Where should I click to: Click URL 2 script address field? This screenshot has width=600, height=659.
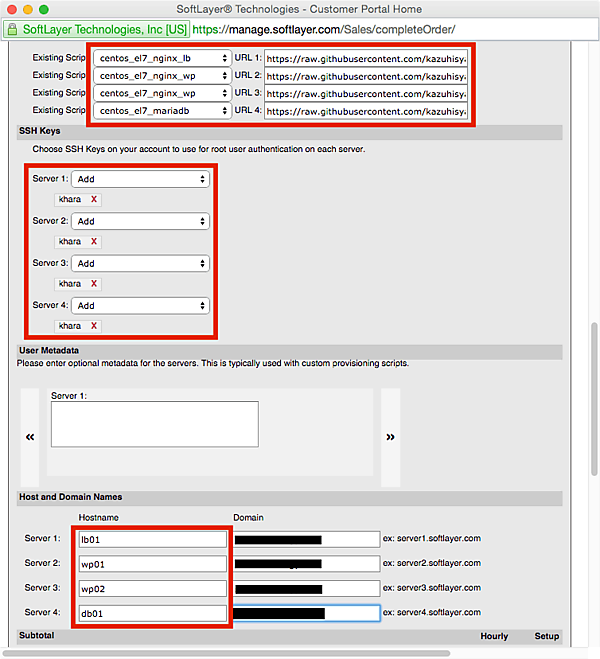[x=366, y=76]
